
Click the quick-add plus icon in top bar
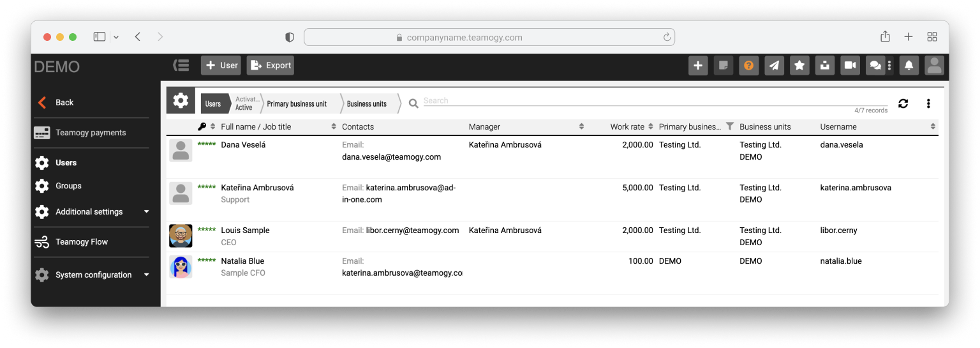point(698,65)
